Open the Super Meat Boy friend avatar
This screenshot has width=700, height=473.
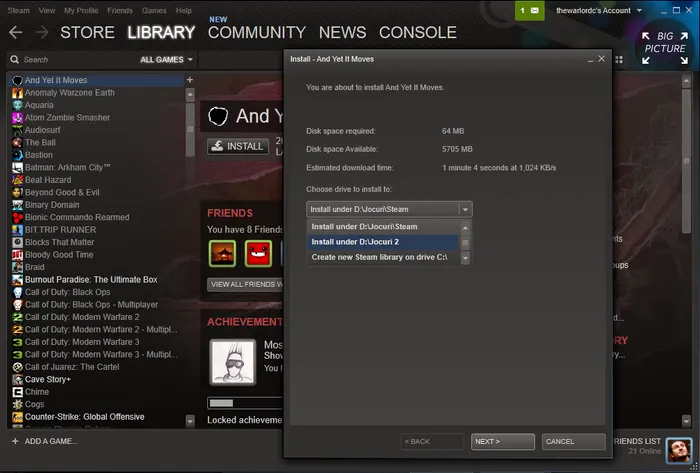(258, 253)
